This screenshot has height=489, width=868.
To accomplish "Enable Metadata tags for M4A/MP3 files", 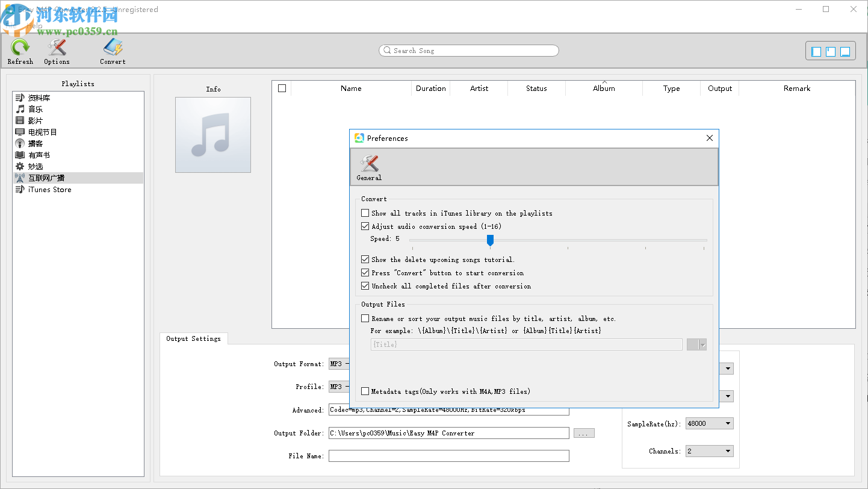I will [x=365, y=391].
